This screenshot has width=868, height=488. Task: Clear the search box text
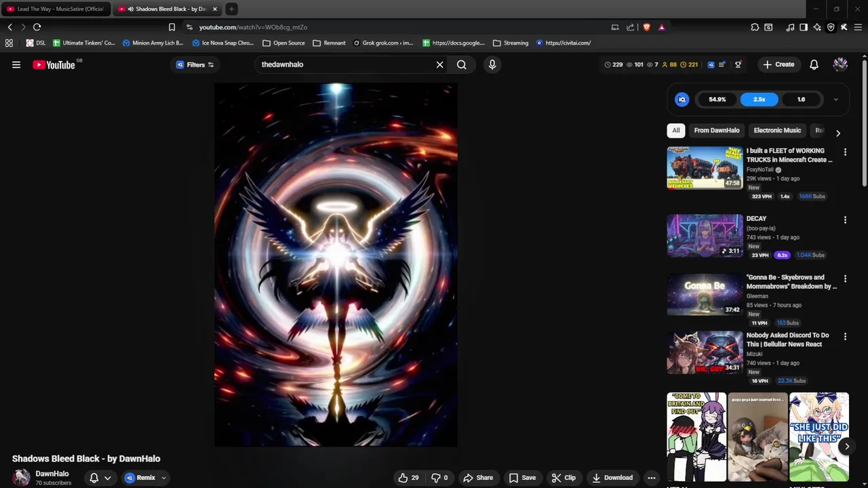[x=439, y=64]
